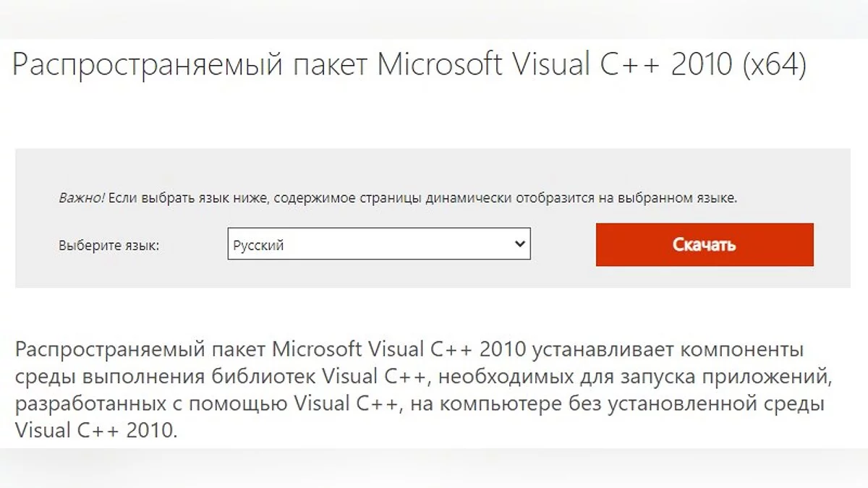Expand the language list via chevron arrow
Viewport: 868px width, 488px height.
coord(519,244)
